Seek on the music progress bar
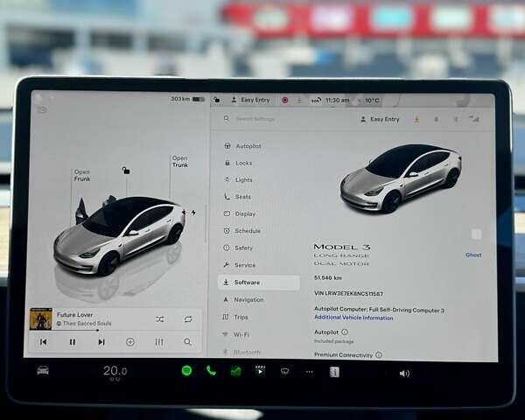The image size is (525, 420). [x=116, y=330]
